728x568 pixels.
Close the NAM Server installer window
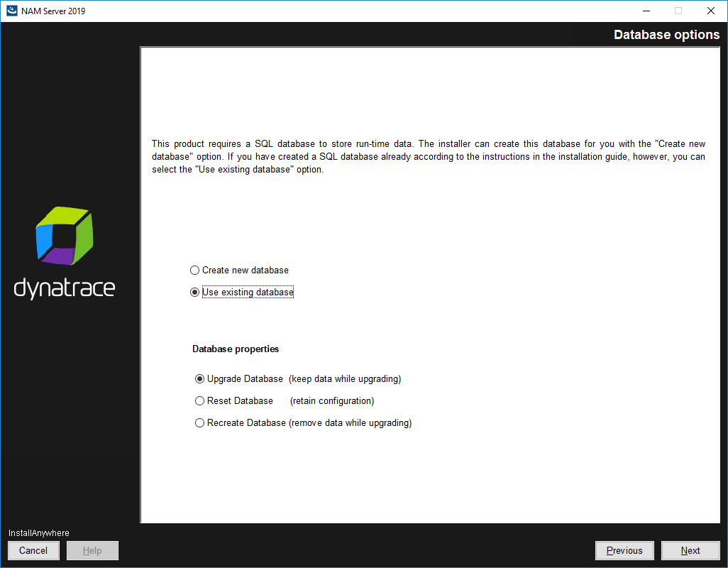[710, 11]
